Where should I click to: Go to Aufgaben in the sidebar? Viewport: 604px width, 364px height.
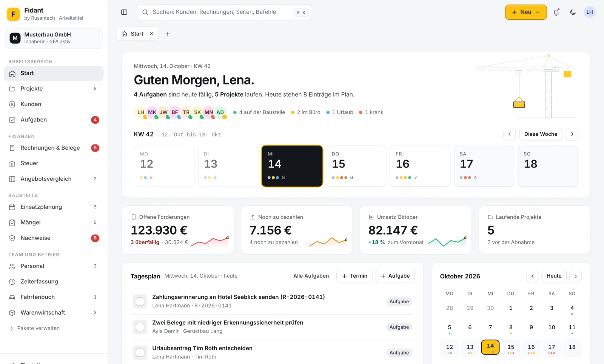pyautogui.click(x=54, y=120)
